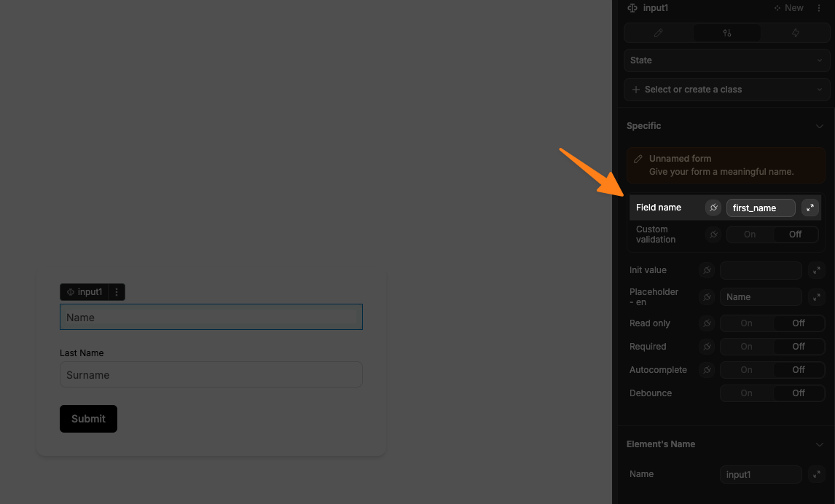Enable the Required toggle
This screenshot has width=835, height=504.
[x=746, y=346]
